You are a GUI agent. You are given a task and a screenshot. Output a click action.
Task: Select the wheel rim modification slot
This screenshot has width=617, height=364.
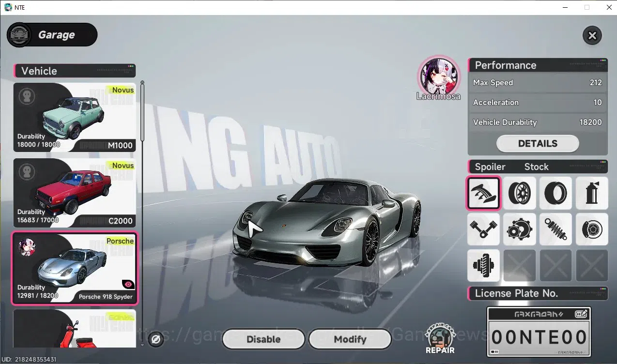pos(520,193)
